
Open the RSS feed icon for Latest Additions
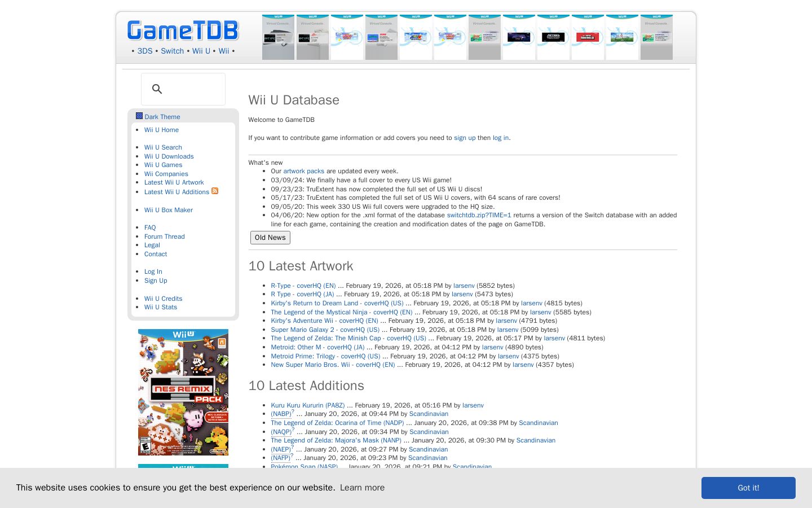tap(215, 191)
